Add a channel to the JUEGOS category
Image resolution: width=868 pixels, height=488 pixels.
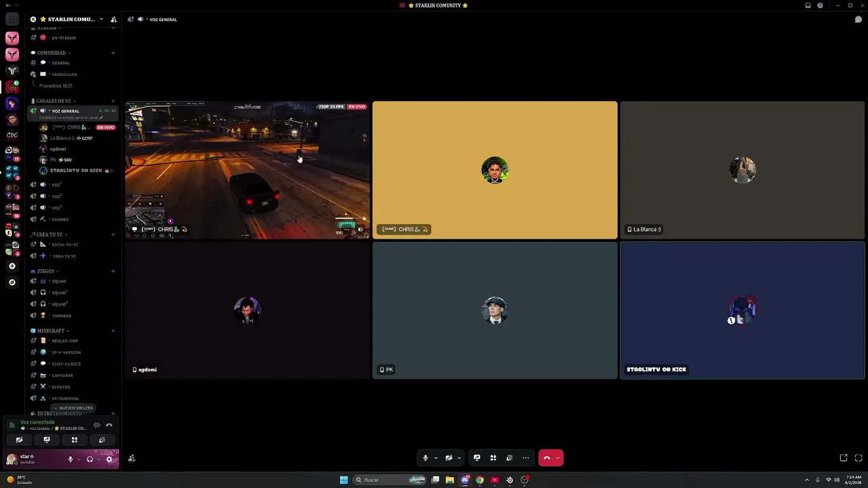[x=113, y=271]
